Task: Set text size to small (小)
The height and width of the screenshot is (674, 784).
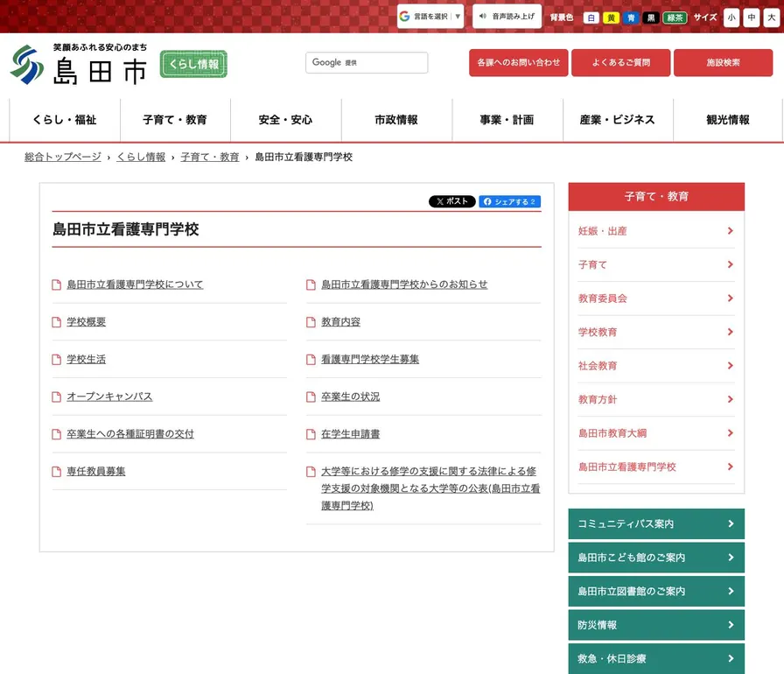Action: tap(731, 18)
